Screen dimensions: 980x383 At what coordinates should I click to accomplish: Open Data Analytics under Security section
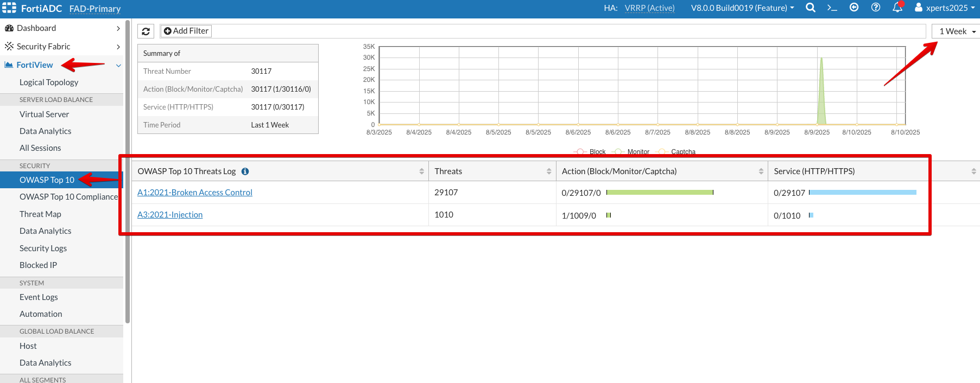click(x=45, y=231)
